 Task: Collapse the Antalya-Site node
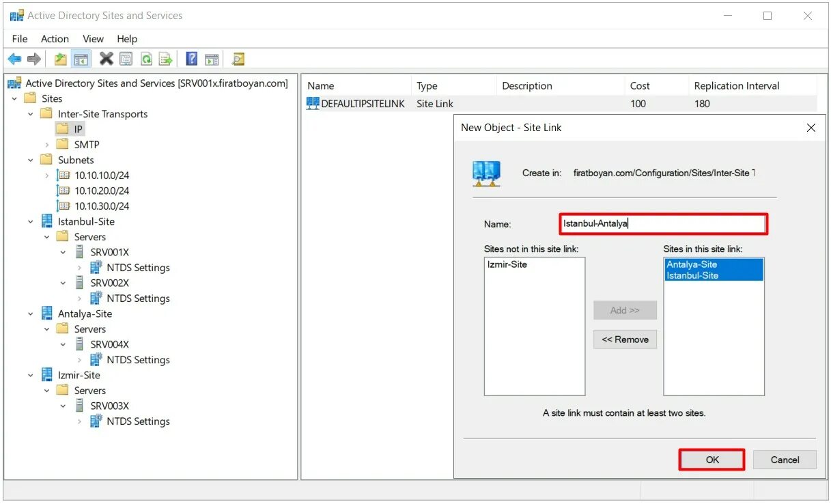coord(31,314)
